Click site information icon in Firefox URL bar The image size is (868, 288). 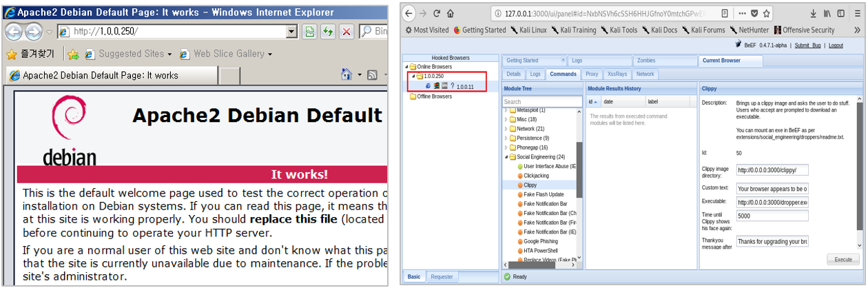497,13
